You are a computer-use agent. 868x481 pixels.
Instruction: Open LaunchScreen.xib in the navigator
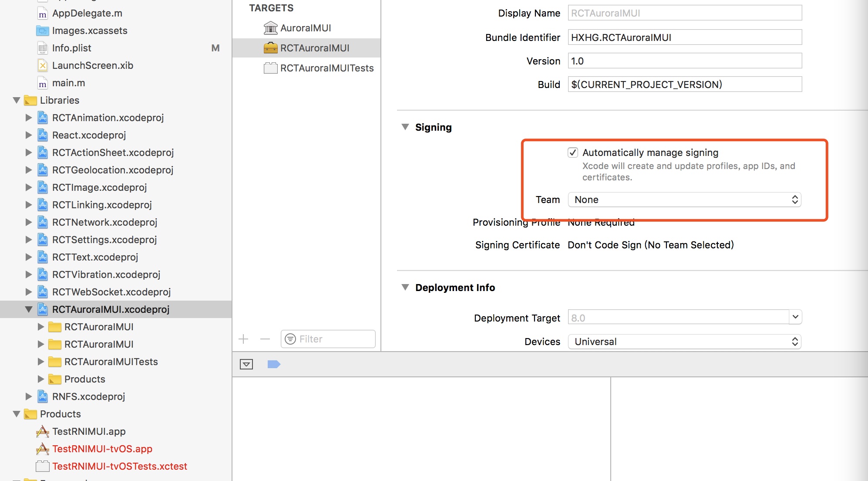[x=92, y=65]
